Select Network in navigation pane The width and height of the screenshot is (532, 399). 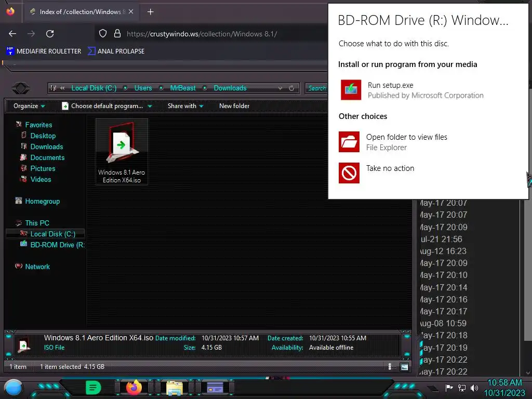pyautogui.click(x=37, y=267)
